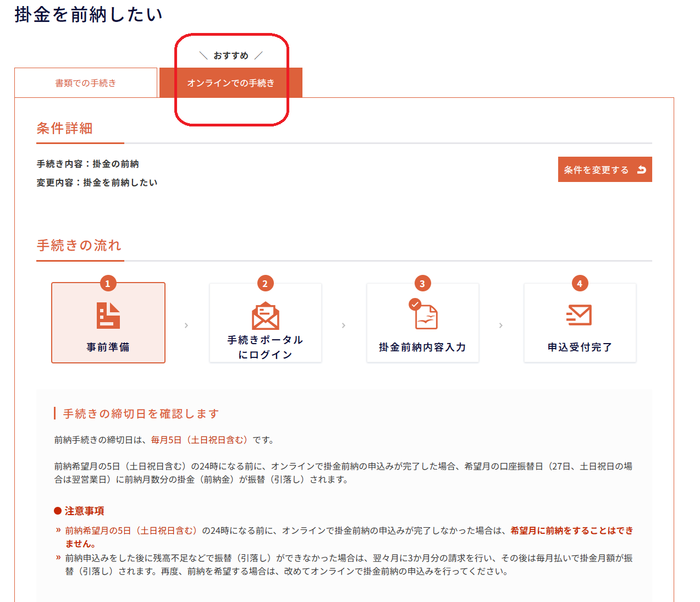Select the オンラインでの手続き tab
The image size is (700, 602).
click(230, 83)
